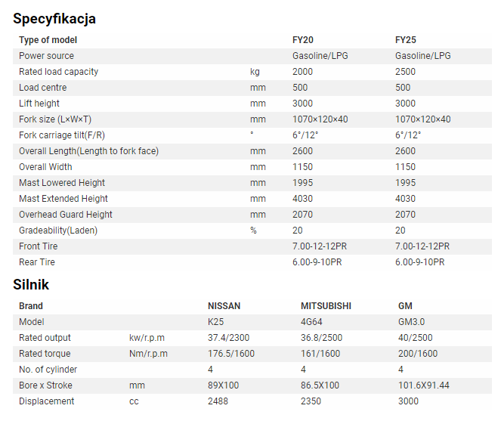Click the Nissan rated torque value 176.5/1600
This screenshot has width=504, height=421.
(x=231, y=354)
